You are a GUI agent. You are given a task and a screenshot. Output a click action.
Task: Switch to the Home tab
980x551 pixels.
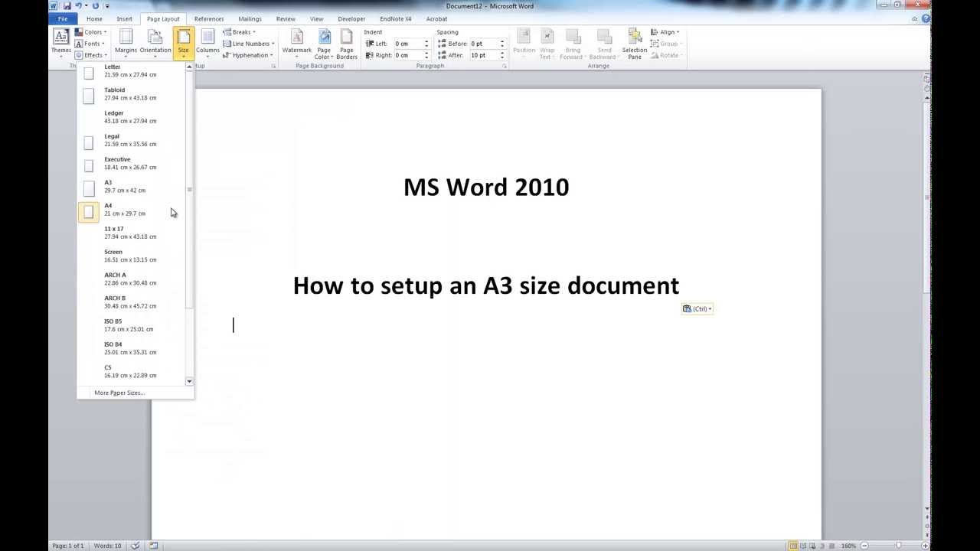(x=94, y=19)
